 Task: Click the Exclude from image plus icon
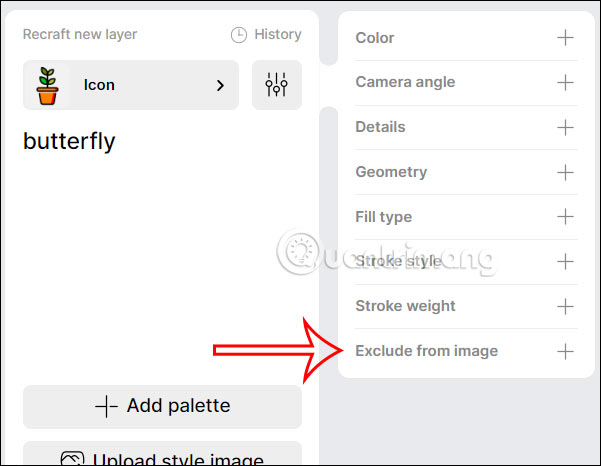coord(565,351)
